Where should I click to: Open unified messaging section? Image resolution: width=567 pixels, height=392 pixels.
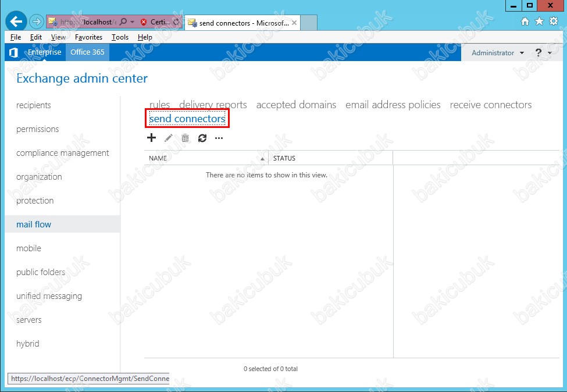[49, 296]
